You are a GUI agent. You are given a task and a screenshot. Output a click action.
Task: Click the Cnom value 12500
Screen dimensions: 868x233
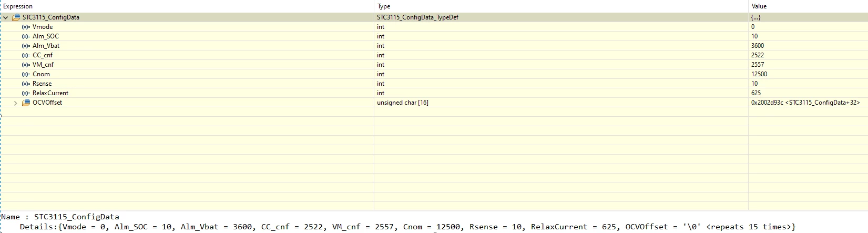click(759, 74)
